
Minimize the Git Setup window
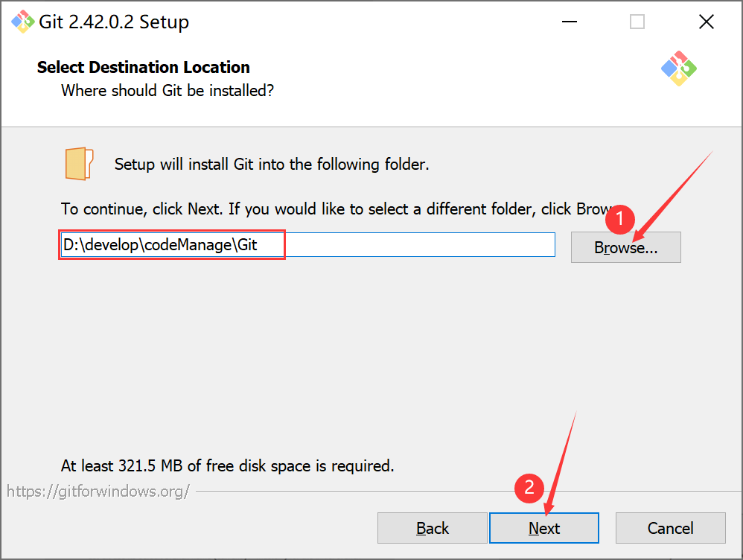click(x=569, y=22)
